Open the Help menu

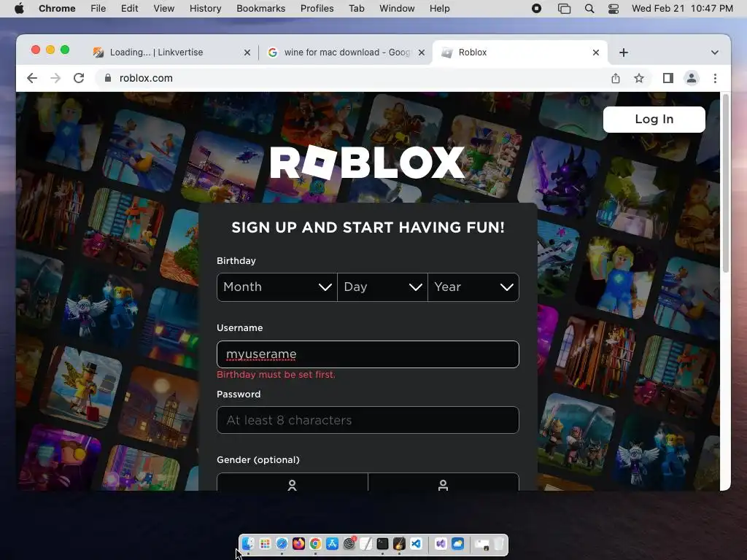tap(439, 9)
